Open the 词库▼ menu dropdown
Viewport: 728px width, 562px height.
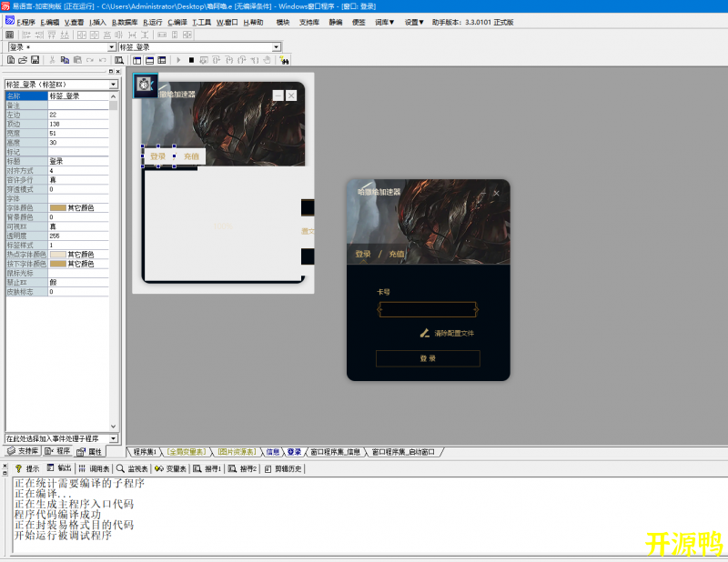[x=384, y=22]
